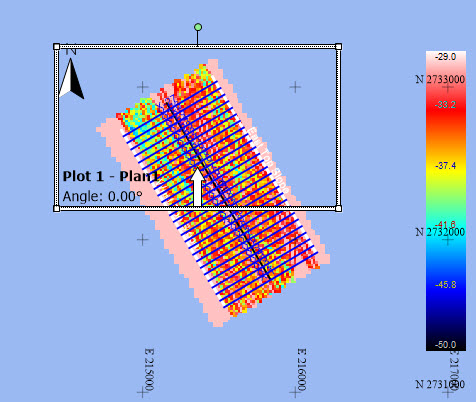Viewport: 476px width, 402px height.
Task: Click the N 2732000 northing grid label
Action: pyautogui.click(x=440, y=232)
